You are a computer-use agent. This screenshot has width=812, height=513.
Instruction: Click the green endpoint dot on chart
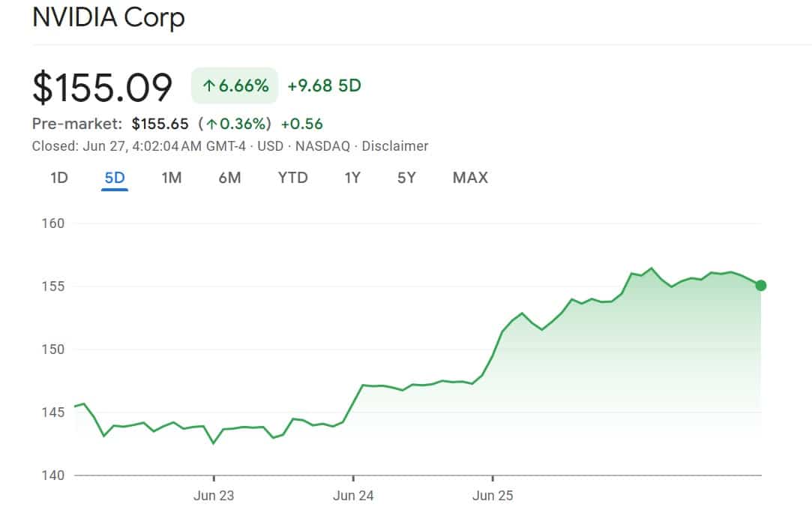761,285
